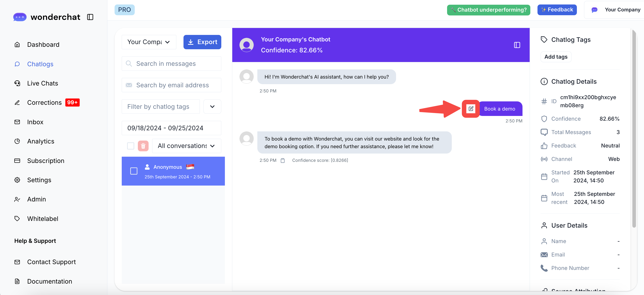The width and height of the screenshot is (644, 295).
Task: Check the Anonymous conversation checkbox
Action: click(134, 171)
